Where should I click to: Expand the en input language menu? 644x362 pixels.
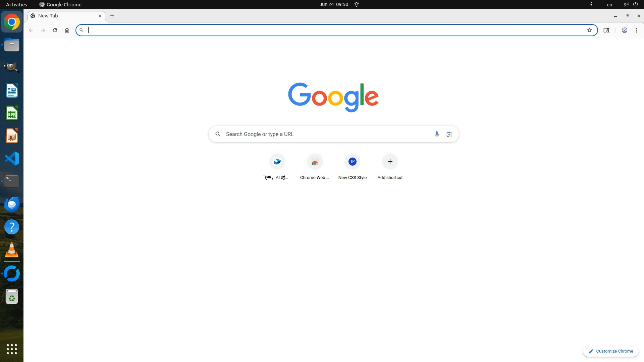pos(609,4)
